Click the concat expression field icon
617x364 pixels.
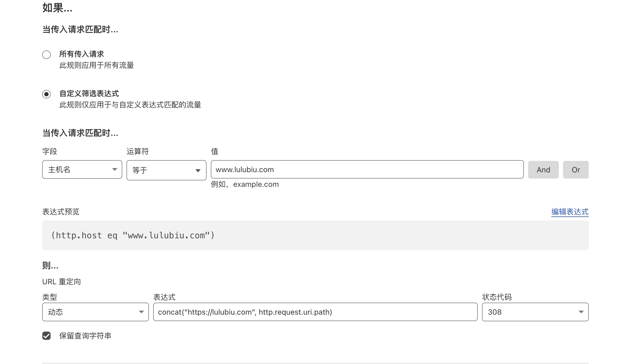coord(315,312)
